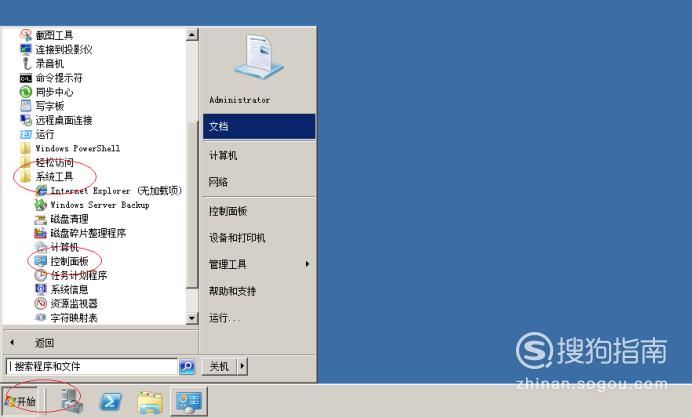Collapse the 系统工具 folder
The height and width of the screenshot is (418, 692).
(46, 177)
